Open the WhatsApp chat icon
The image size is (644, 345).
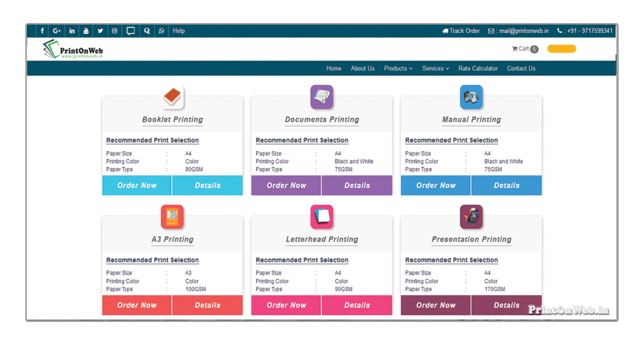(x=161, y=31)
